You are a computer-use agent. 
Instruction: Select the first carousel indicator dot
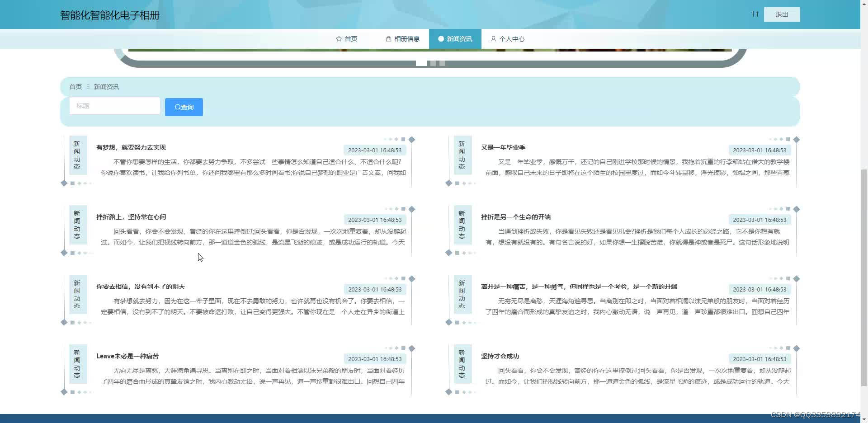(421, 63)
